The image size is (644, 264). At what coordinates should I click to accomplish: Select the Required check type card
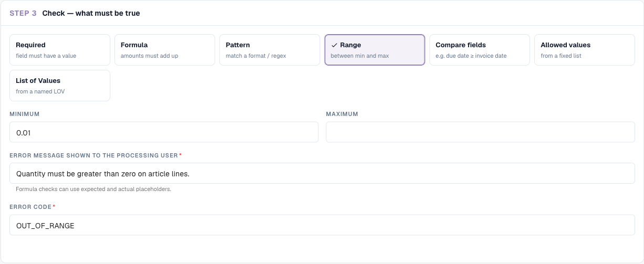[x=60, y=50]
